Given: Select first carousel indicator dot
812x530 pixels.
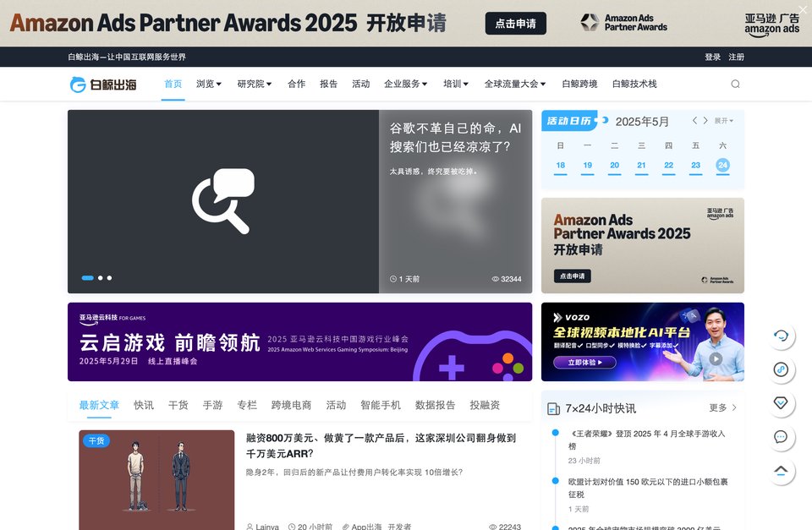Looking at the screenshot, I should pyautogui.click(x=87, y=278).
